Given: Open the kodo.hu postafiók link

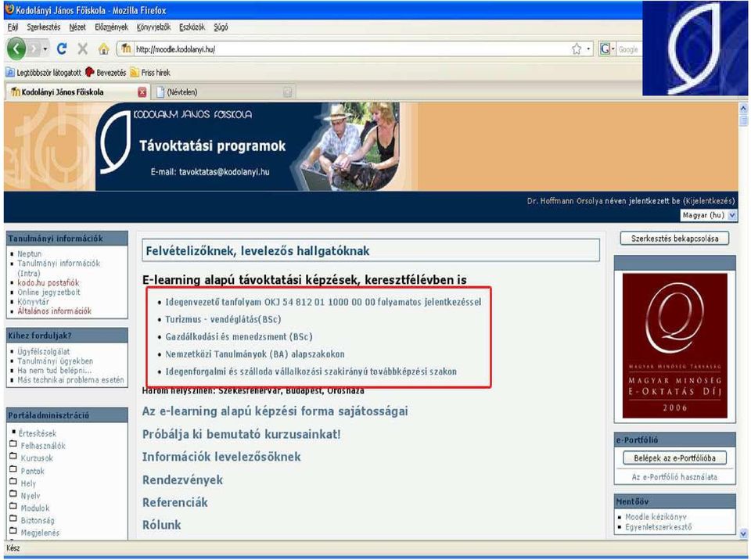Looking at the screenshot, I should pos(49,282).
